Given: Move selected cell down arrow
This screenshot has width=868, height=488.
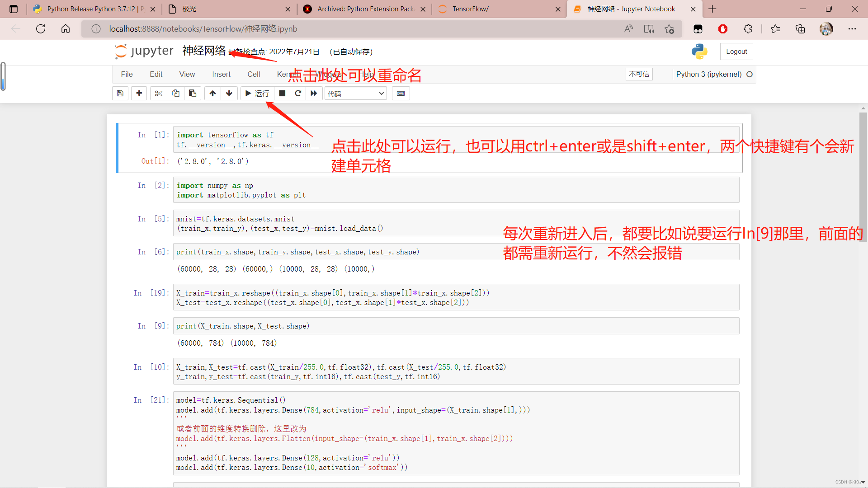Looking at the screenshot, I should 229,94.
